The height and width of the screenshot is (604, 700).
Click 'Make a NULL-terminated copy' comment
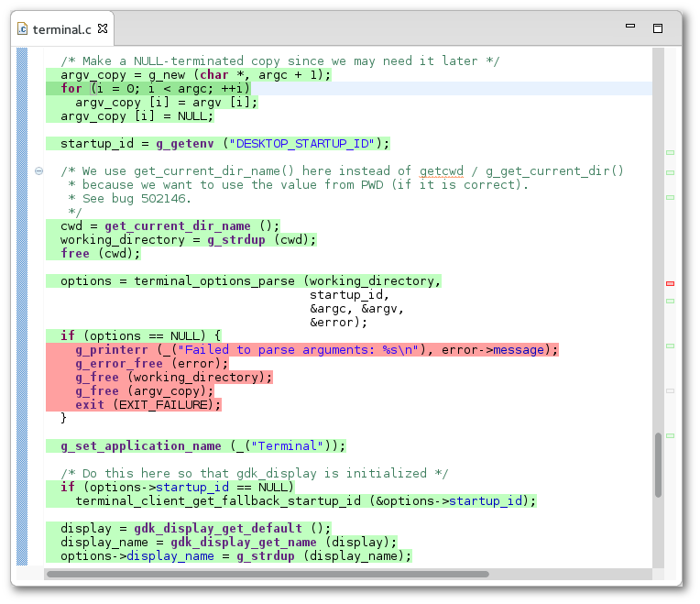click(x=280, y=61)
